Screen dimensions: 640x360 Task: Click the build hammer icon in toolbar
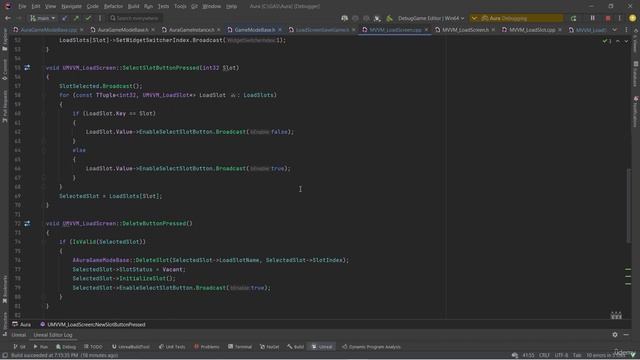(389, 18)
